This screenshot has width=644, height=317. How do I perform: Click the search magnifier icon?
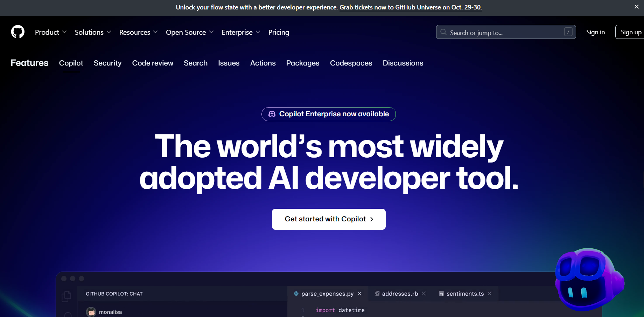(x=443, y=32)
